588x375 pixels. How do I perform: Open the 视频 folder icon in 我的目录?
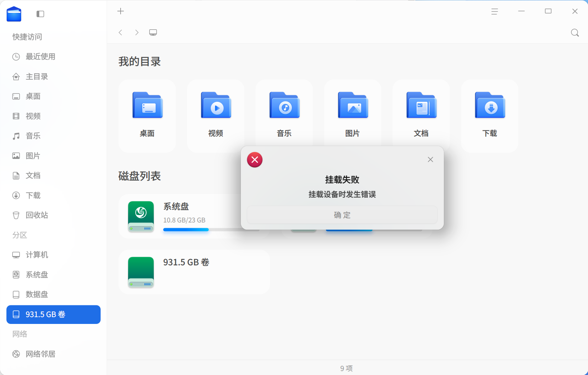click(x=216, y=105)
